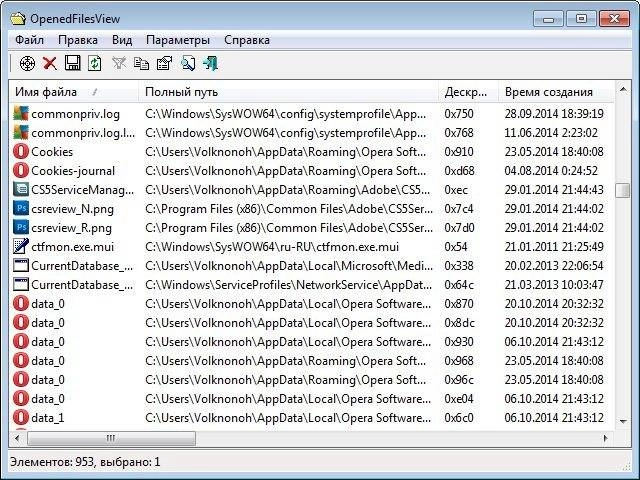Click the vertical scrollbar thumb
This screenshot has height=480, width=640.
coord(623,190)
